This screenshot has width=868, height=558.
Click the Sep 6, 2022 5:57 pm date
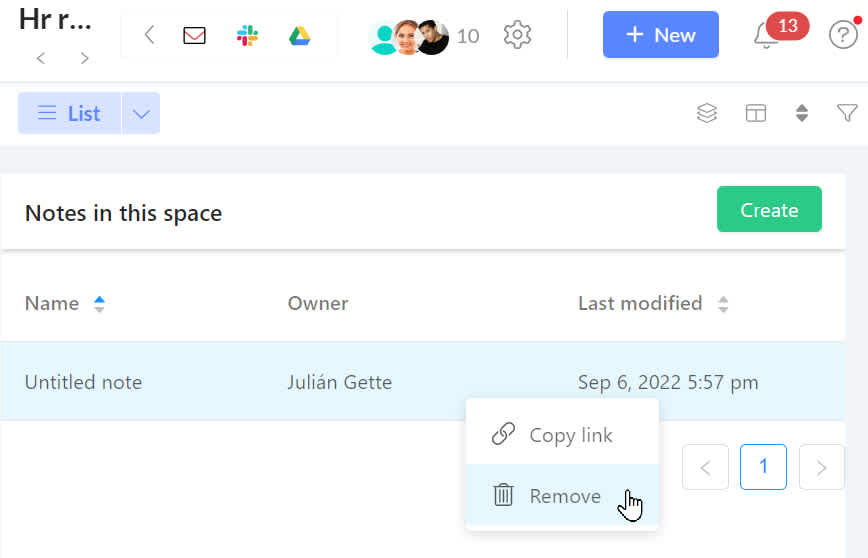668,382
